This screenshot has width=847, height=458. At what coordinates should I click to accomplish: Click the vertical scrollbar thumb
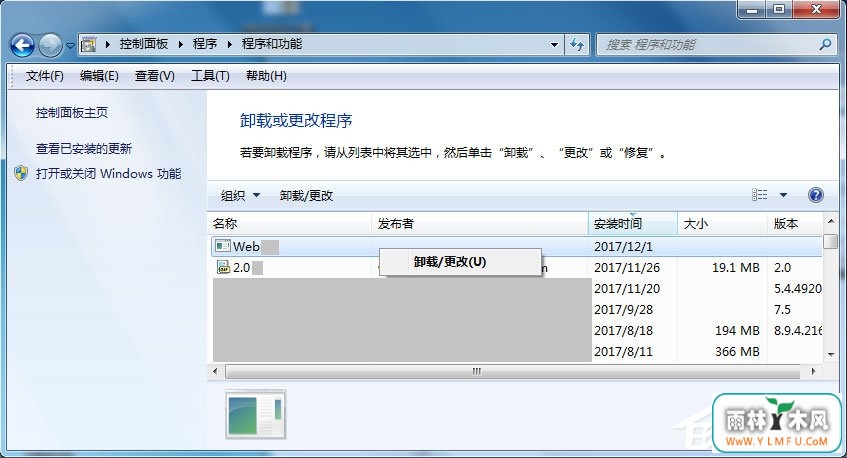tap(831, 241)
